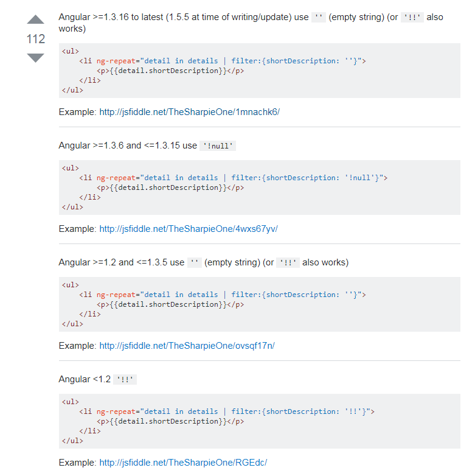Click the code block under Angular >=1.3.16 heading
The width and height of the screenshot is (475, 476).
pyautogui.click(x=260, y=71)
